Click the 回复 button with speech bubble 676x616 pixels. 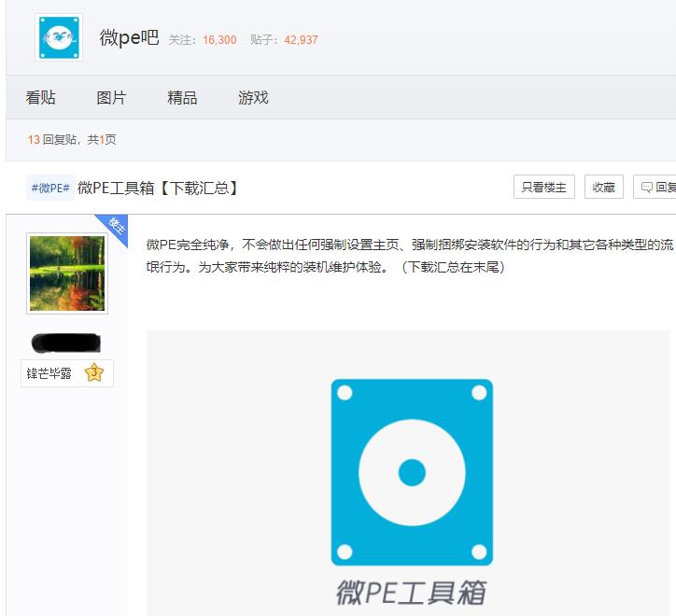point(655,187)
